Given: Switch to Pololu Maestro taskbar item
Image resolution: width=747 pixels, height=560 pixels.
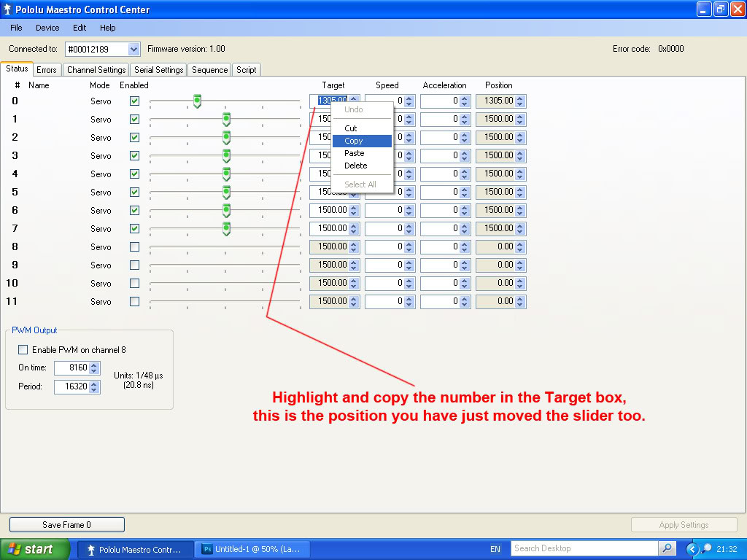Looking at the screenshot, I should point(135,550).
